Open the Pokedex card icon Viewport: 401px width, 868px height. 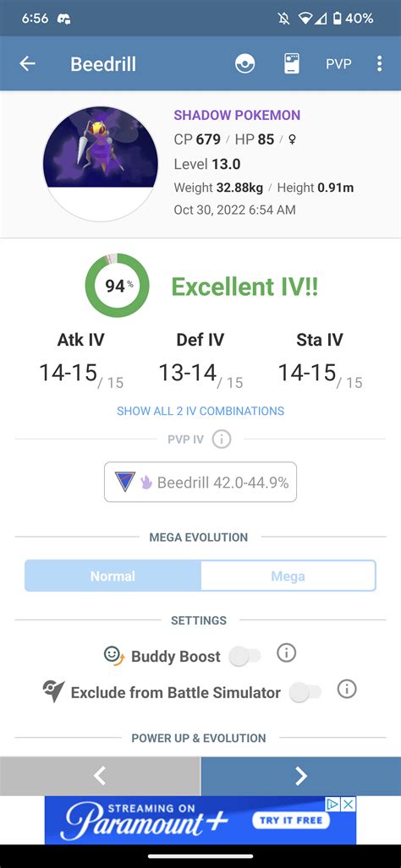(291, 63)
